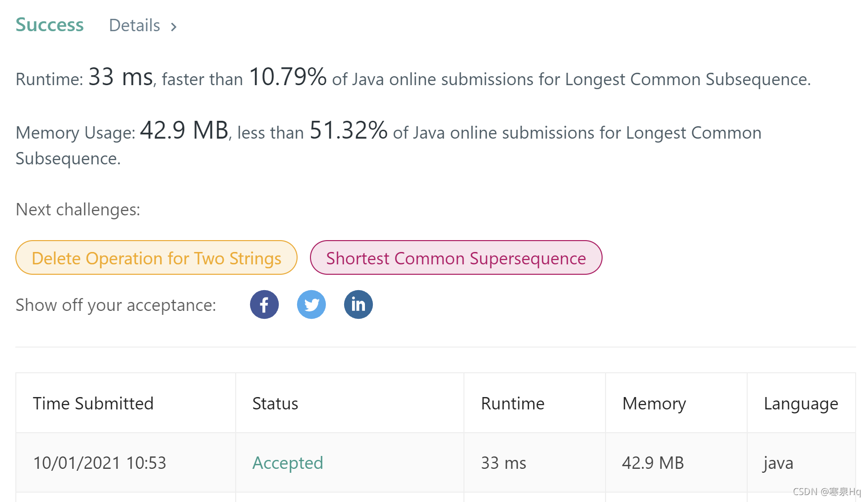Sort submissions by Memory column
This screenshot has width=868, height=502.
coord(654,403)
